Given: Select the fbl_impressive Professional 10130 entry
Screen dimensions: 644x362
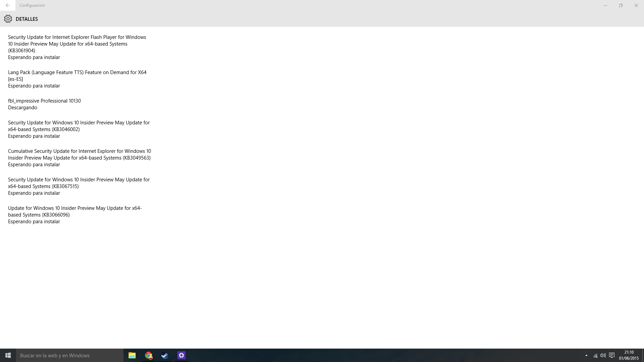Looking at the screenshot, I should (x=44, y=101).
